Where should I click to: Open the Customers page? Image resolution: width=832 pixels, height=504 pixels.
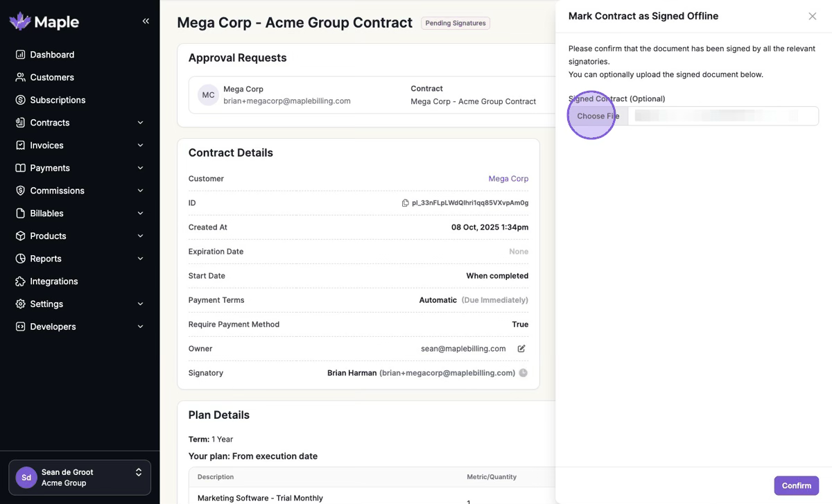51,78
